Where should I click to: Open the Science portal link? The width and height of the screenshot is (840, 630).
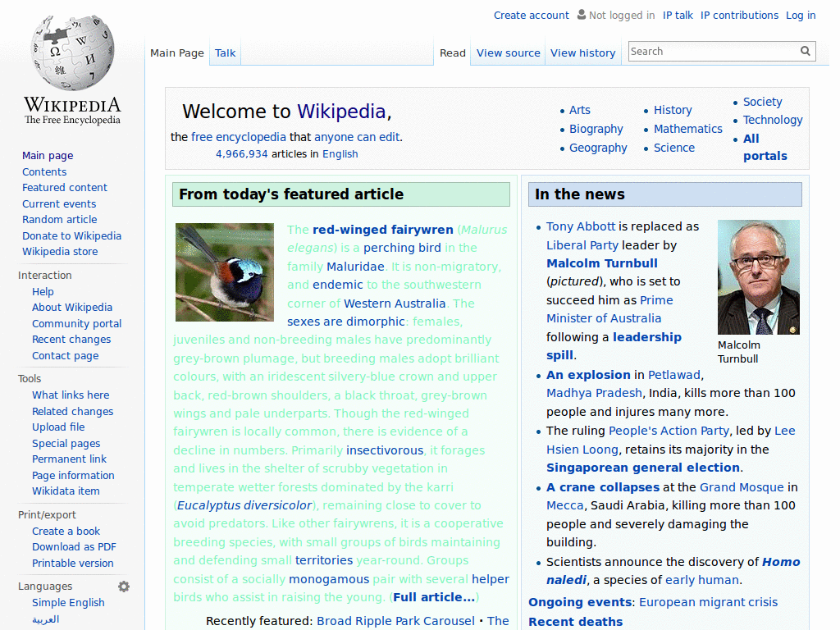click(x=674, y=148)
